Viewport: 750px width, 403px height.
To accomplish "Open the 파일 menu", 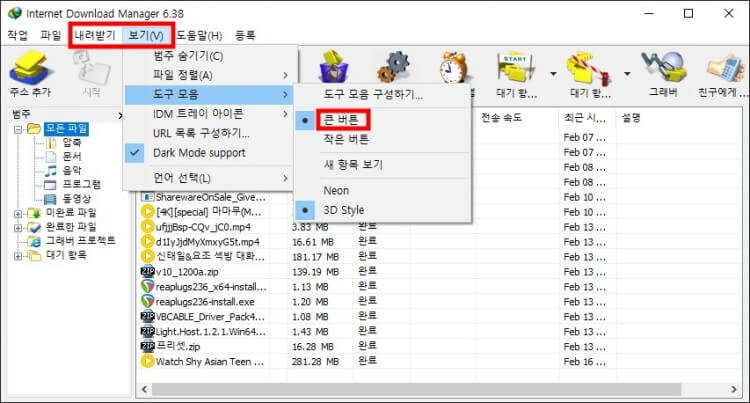I will pyautogui.click(x=51, y=35).
